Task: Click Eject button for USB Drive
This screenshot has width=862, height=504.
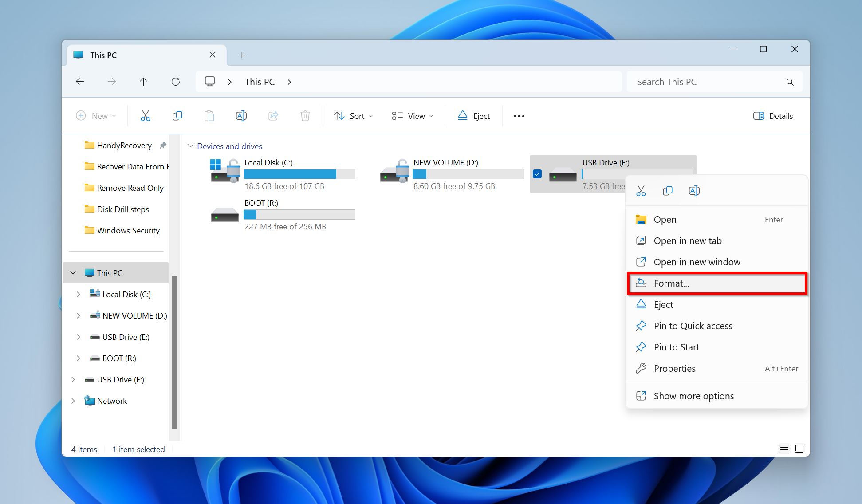Action: pyautogui.click(x=663, y=304)
